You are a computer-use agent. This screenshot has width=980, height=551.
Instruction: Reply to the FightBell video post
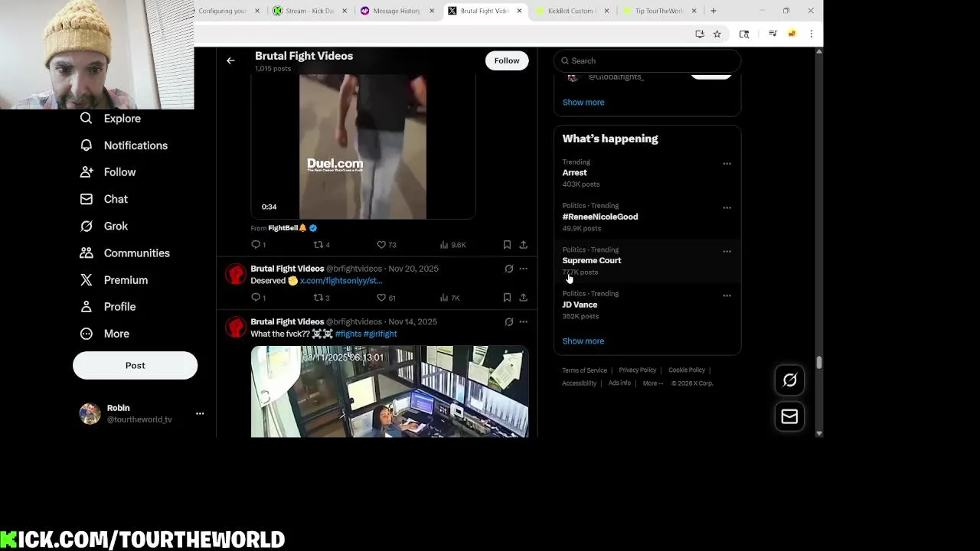258,245
